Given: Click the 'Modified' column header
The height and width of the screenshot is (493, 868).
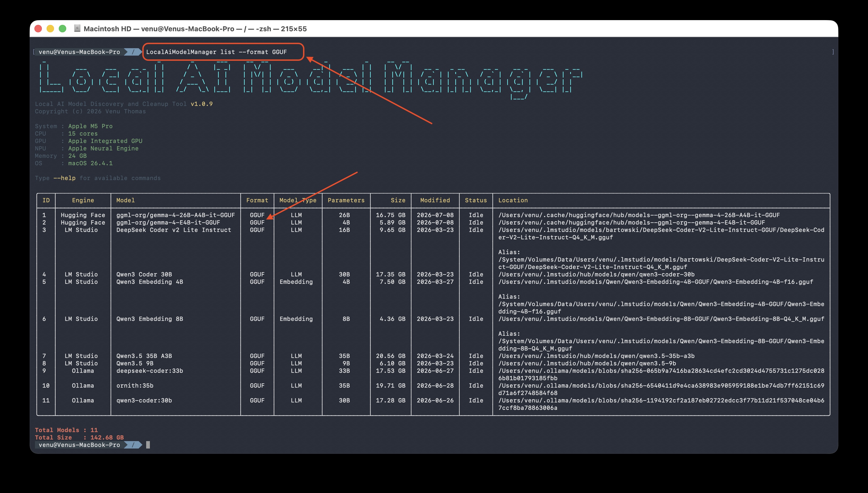Looking at the screenshot, I should [435, 200].
